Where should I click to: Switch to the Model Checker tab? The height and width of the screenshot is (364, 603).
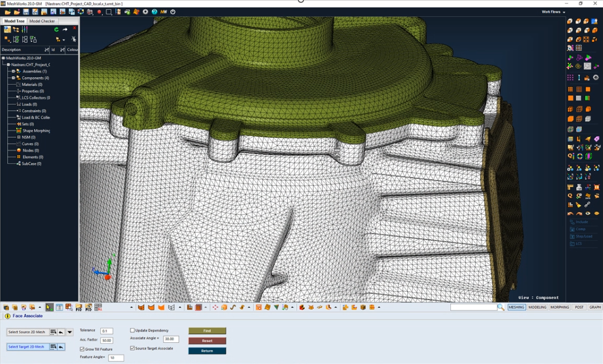pyautogui.click(x=42, y=21)
